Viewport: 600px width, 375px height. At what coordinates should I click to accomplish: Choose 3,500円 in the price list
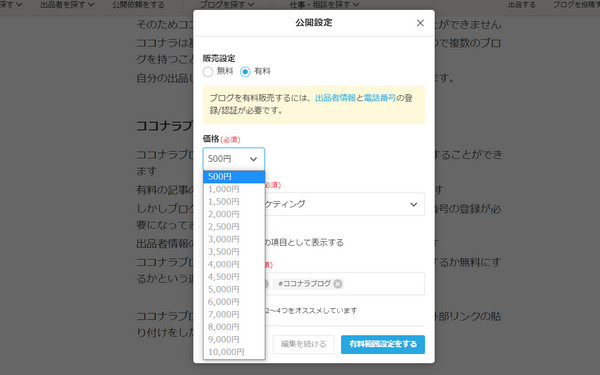[x=234, y=252]
